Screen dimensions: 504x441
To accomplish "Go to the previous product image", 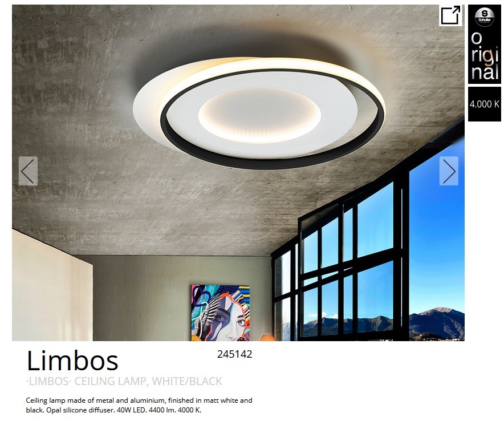I will (28, 171).
